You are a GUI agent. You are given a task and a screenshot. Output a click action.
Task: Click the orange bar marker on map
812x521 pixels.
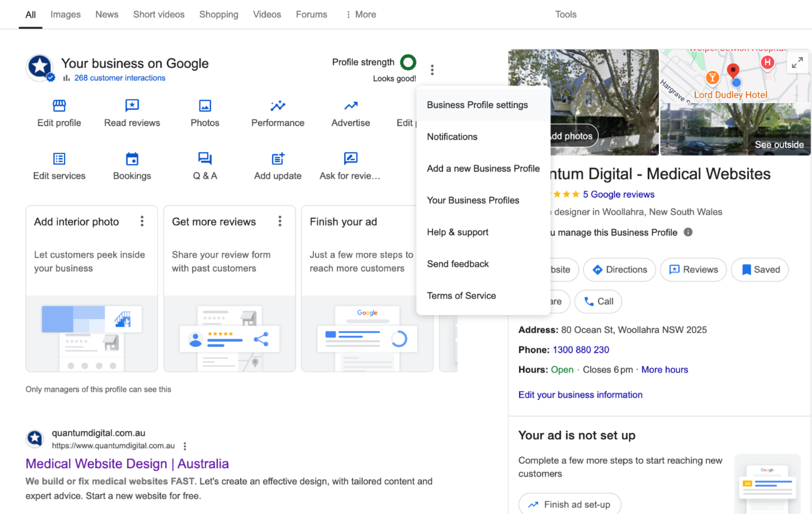[712, 77]
